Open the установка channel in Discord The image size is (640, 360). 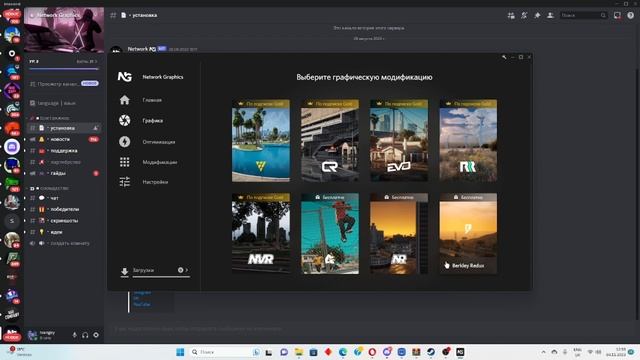pos(64,128)
